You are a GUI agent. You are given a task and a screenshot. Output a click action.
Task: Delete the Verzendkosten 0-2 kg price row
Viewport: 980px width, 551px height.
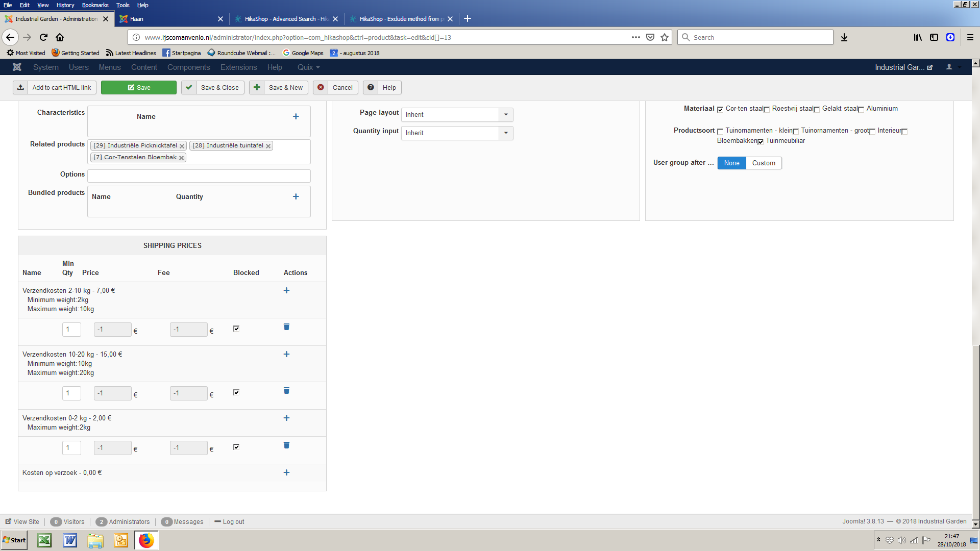click(x=286, y=445)
